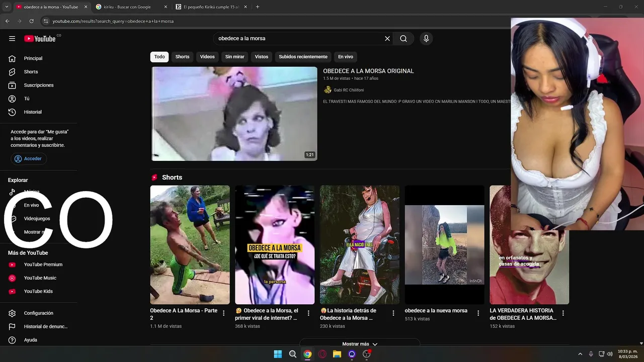Start voice search with microphone icon
This screenshot has width=644, height=362.
click(426, 39)
